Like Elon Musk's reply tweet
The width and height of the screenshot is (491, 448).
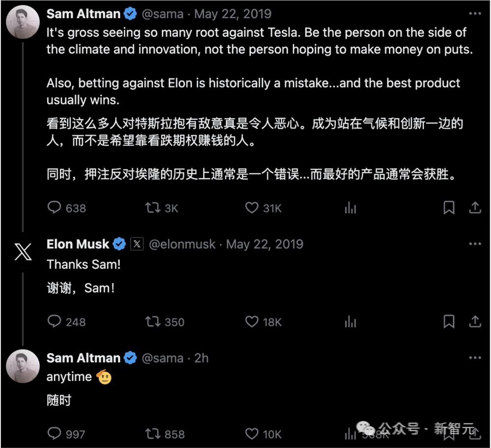pos(251,322)
